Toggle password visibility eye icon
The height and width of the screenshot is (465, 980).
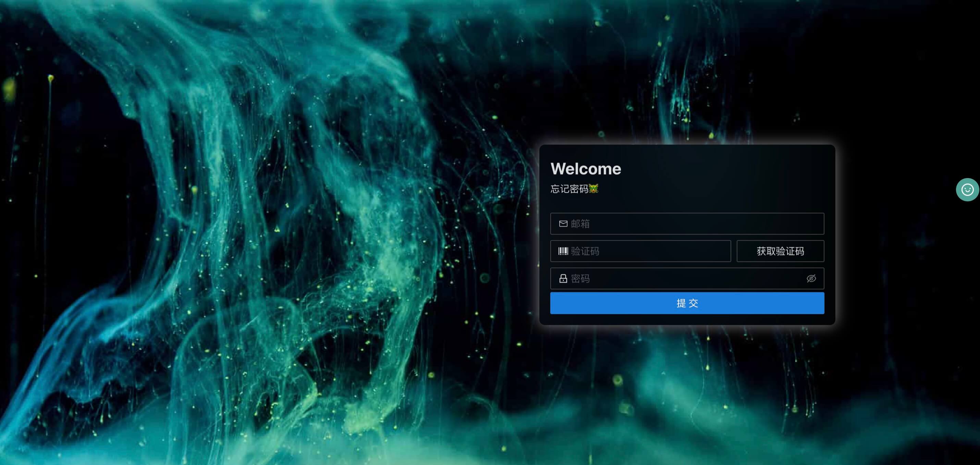811,278
